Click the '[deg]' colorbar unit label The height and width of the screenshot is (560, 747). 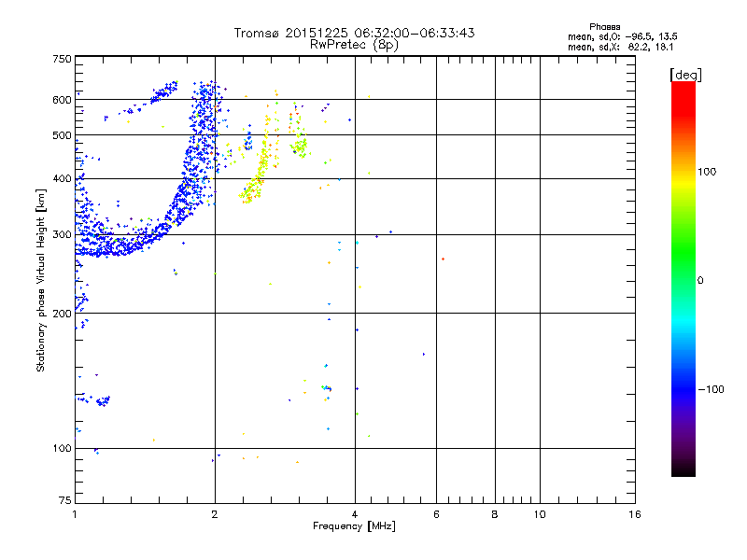[x=685, y=75]
